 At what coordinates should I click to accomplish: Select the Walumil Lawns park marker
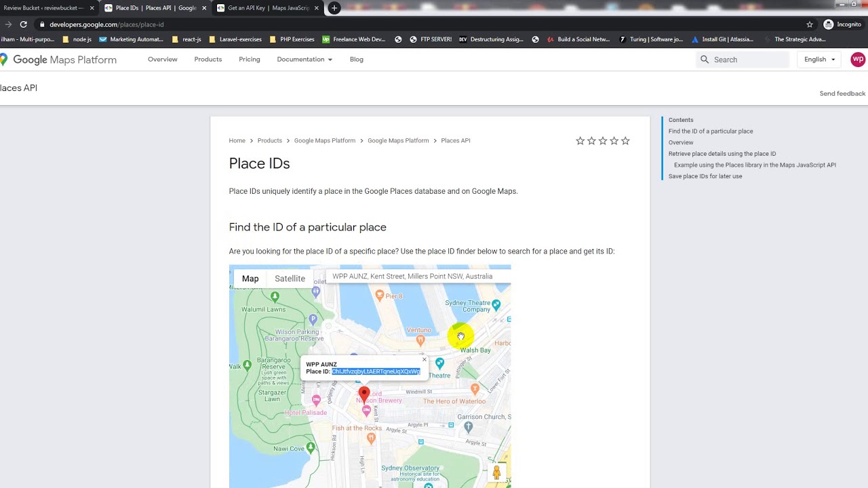click(275, 296)
